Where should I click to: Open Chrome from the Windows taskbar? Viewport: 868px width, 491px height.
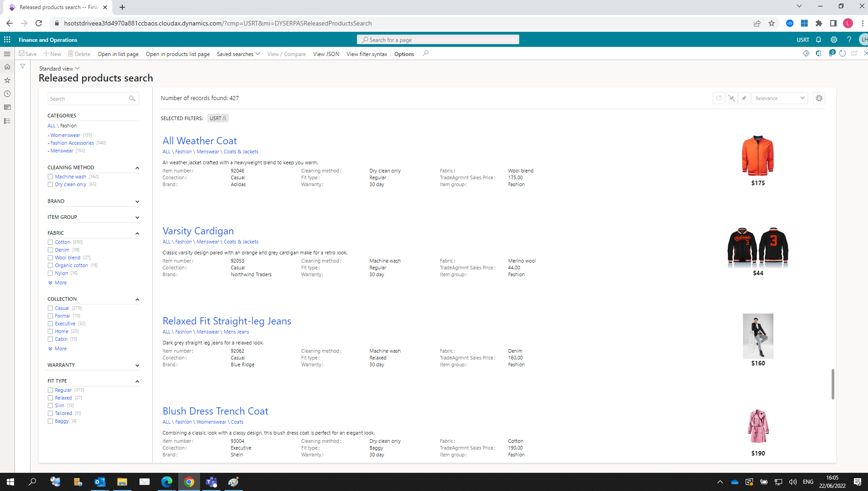pos(189,481)
